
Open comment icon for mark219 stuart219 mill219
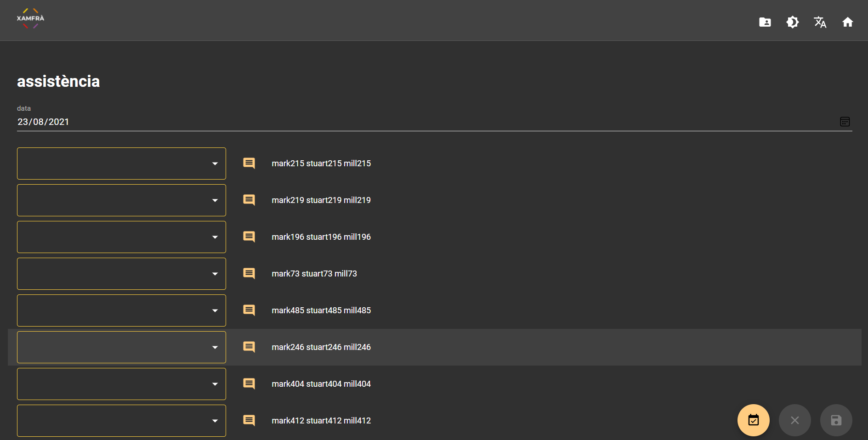tap(249, 200)
